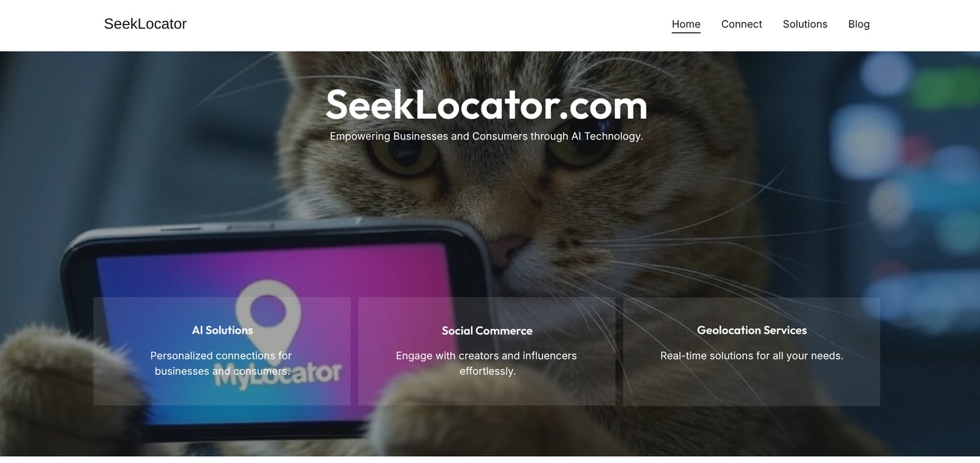Click Personalized connections description text
The image size is (980, 463).
coord(222,363)
